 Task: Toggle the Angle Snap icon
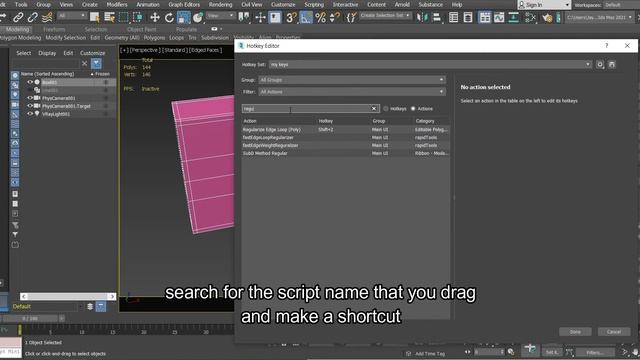(306, 17)
